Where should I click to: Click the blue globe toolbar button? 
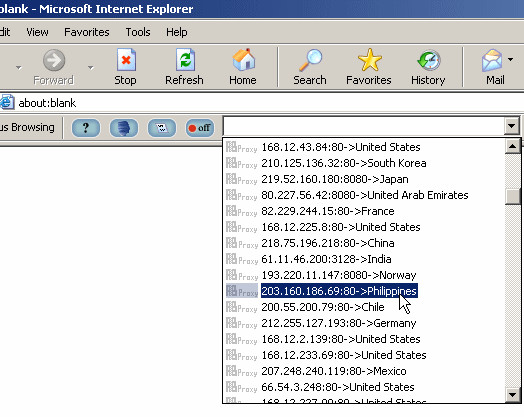tap(124, 128)
